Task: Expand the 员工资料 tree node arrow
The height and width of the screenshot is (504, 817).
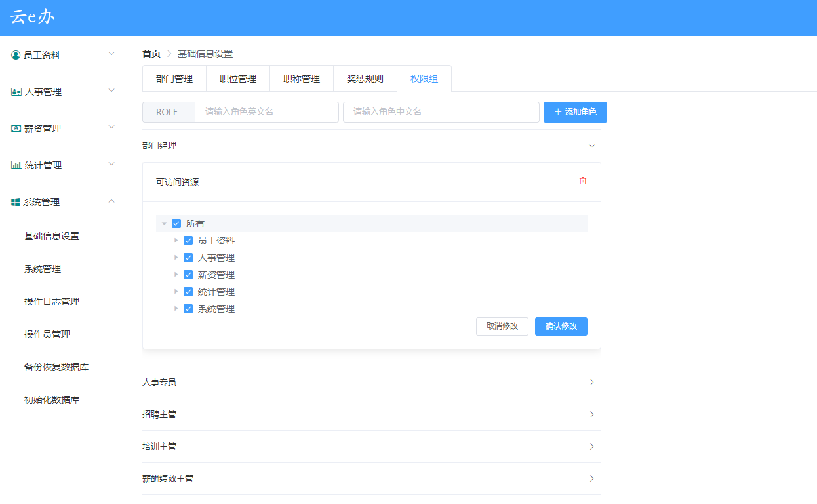Action: click(176, 241)
